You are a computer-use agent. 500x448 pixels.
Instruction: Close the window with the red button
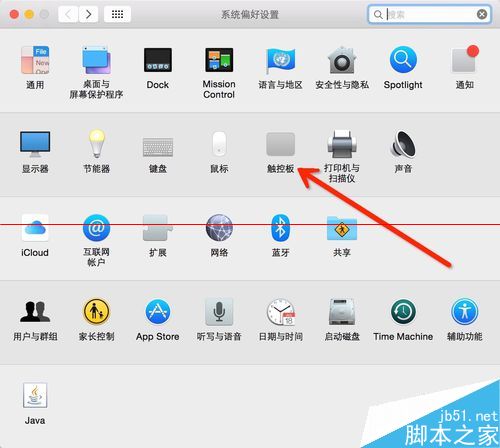click(14, 14)
